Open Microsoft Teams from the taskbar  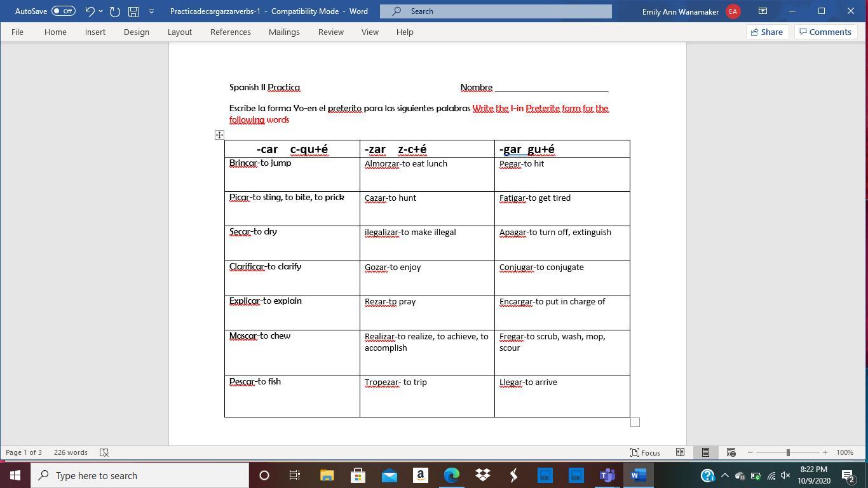[607, 475]
